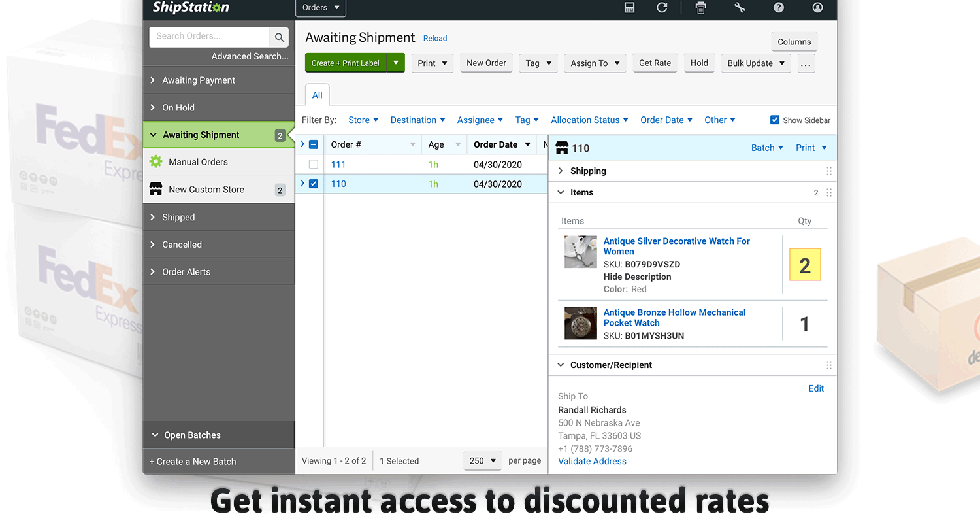Click the Reload link
Viewport: 980px width, 523px height.
pyautogui.click(x=435, y=39)
